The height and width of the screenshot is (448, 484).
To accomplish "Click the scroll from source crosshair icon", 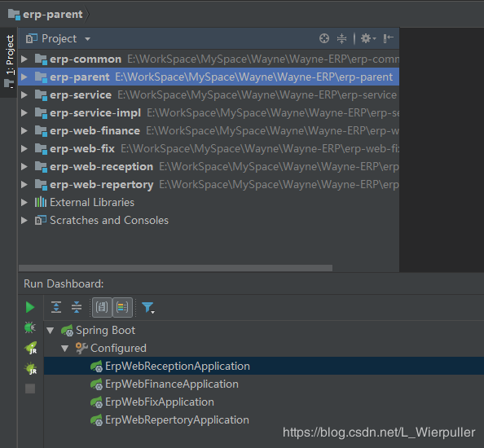I will pos(324,38).
